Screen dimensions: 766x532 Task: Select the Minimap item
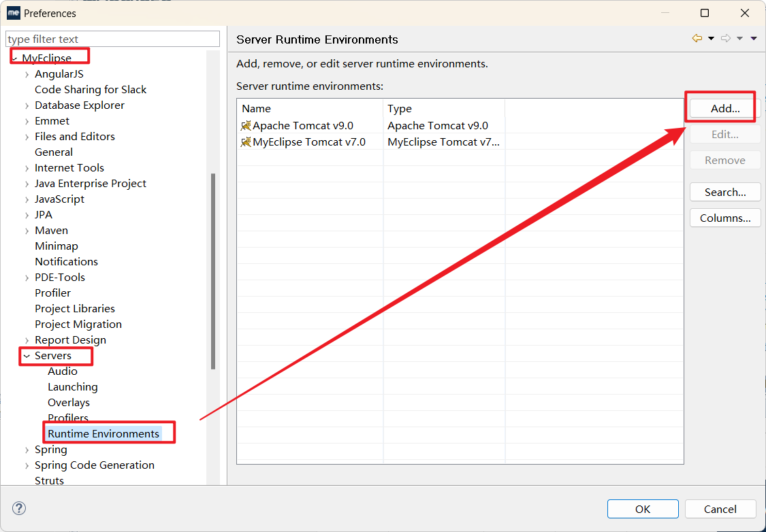57,246
